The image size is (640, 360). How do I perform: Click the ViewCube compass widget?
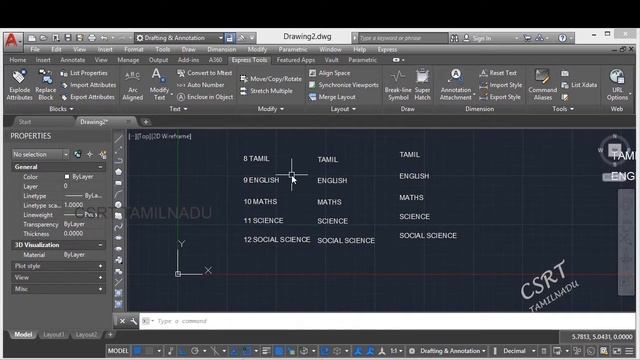tap(614, 150)
